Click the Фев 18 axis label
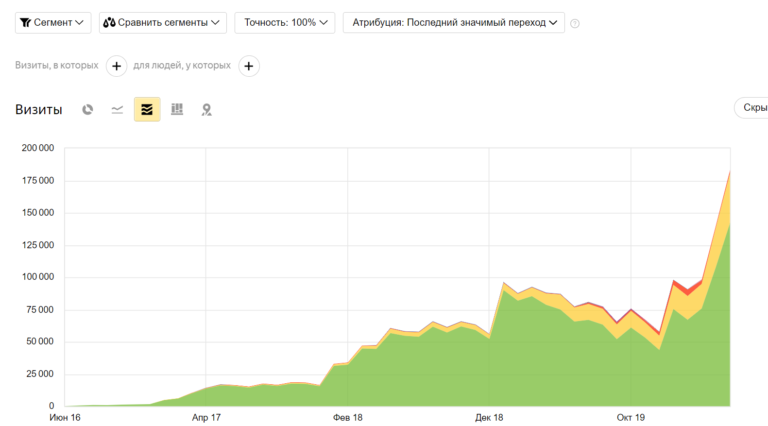The width and height of the screenshot is (768, 426). tap(347, 417)
